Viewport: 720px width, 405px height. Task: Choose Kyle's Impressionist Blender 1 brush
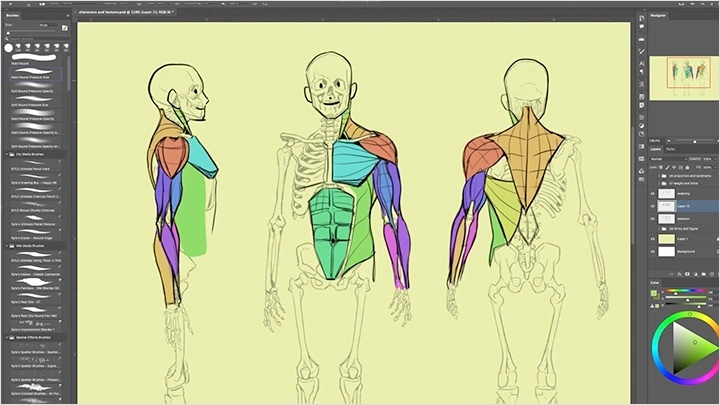coord(35,326)
